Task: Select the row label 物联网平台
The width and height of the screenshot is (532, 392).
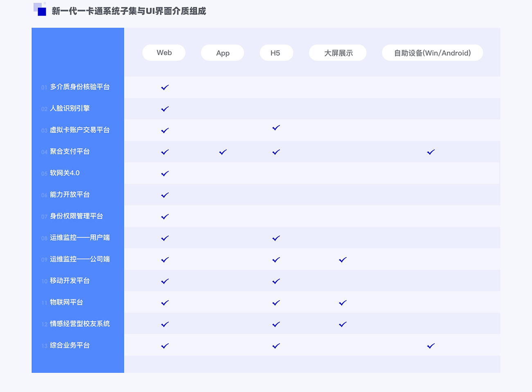Action: click(x=66, y=302)
